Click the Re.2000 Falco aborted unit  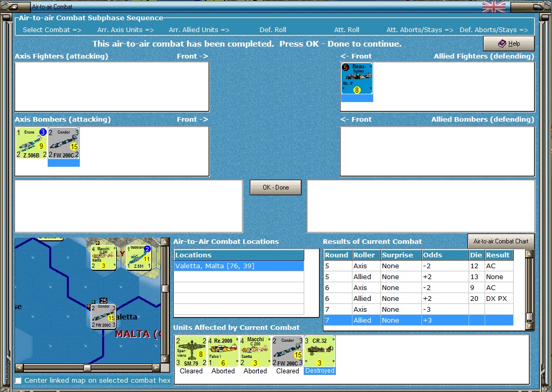pyautogui.click(x=223, y=352)
